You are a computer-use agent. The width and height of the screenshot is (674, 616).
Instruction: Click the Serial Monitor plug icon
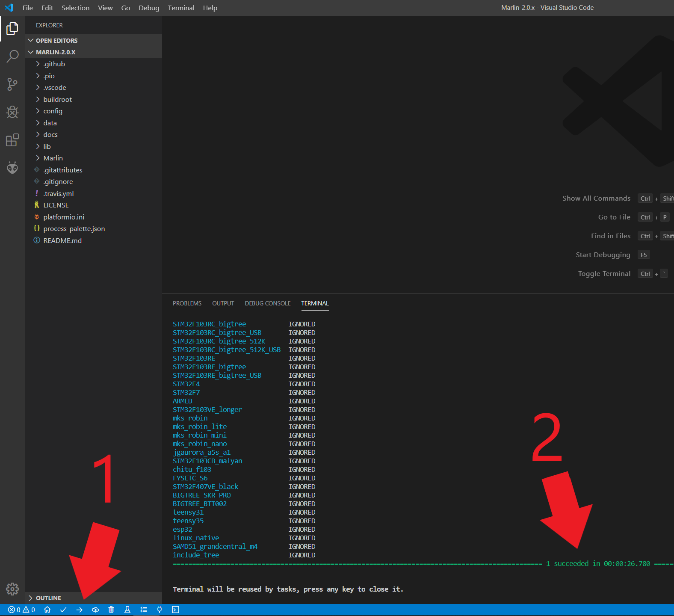click(160, 610)
